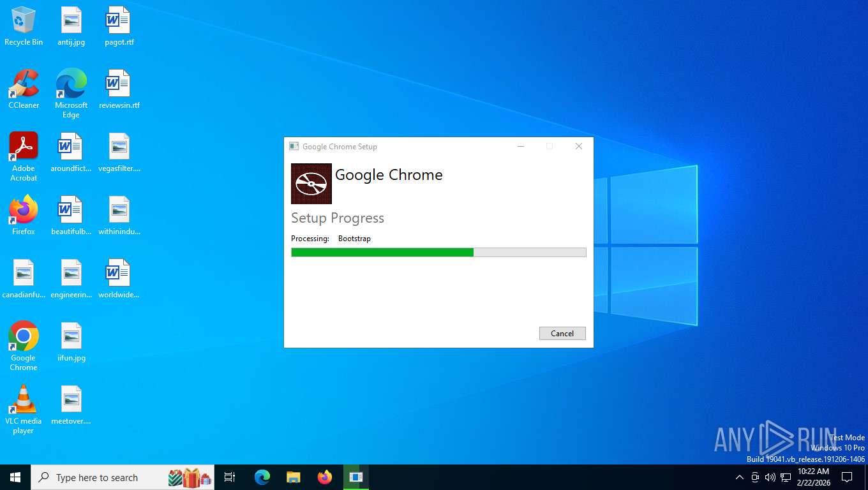Select the engineerin image file icon
Image resolution: width=868 pixels, height=490 pixels.
pyautogui.click(x=71, y=279)
